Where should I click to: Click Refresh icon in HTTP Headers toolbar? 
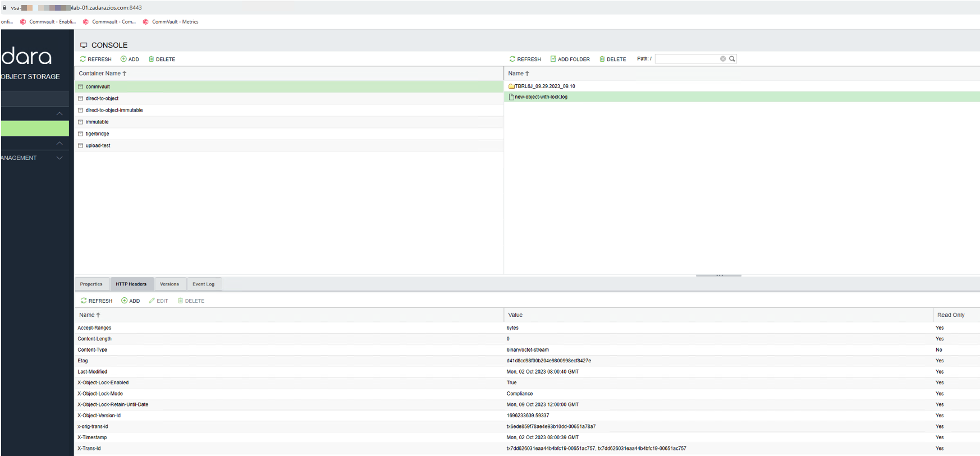click(84, 301)
